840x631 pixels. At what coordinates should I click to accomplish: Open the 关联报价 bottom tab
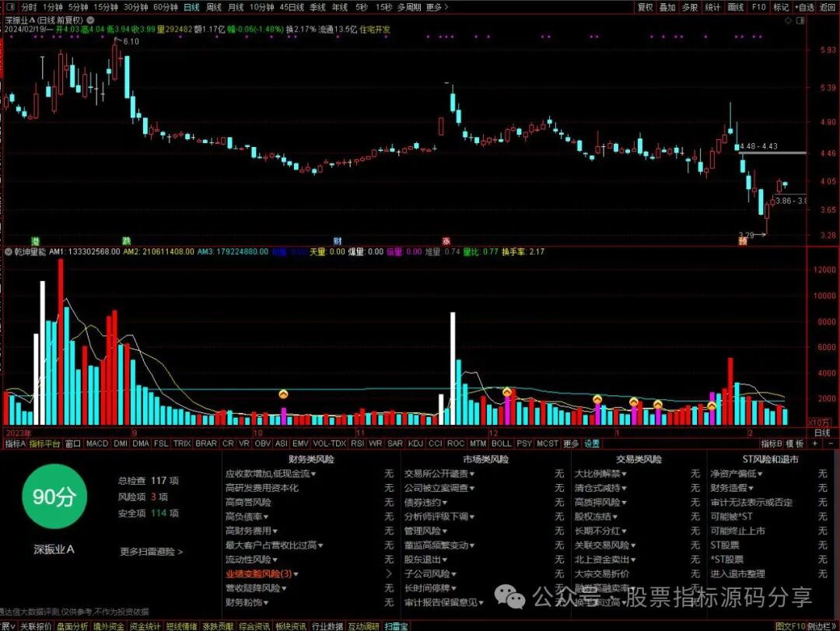click(x=36, y=626)
